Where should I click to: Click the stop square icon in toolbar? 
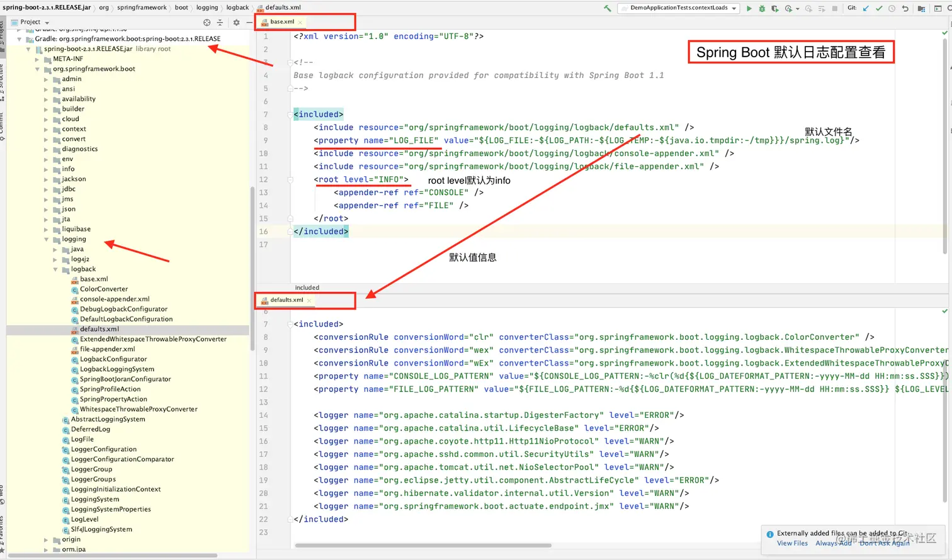tap(835, 8)
